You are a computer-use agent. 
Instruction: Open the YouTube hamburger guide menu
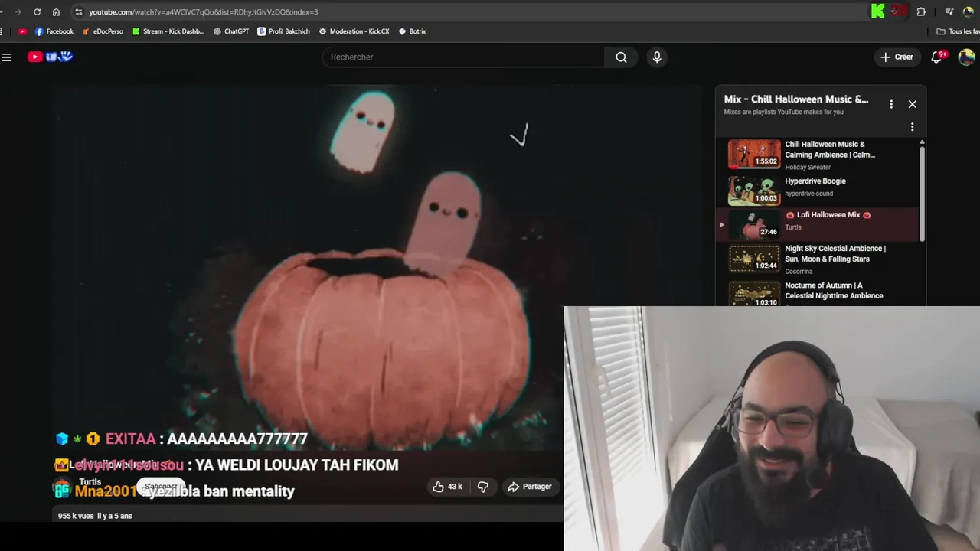click(7, 57)
